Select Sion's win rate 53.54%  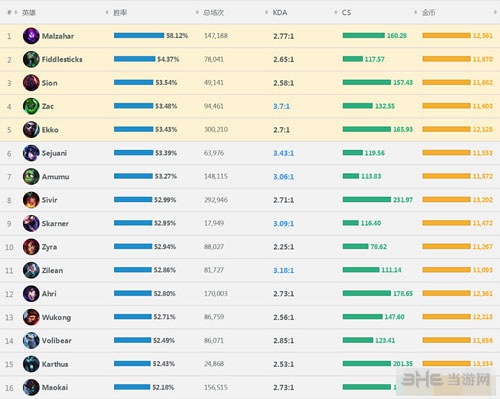coord(166,82)
